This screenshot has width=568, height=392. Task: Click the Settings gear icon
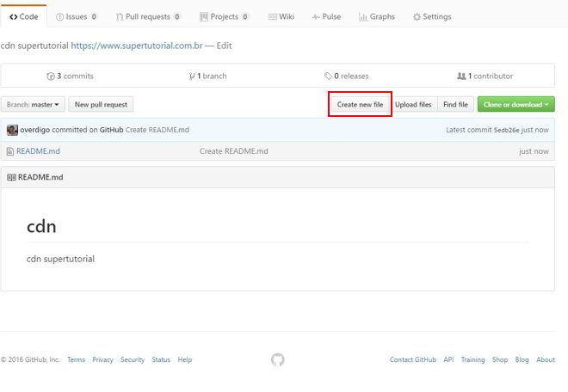(417, 17)
